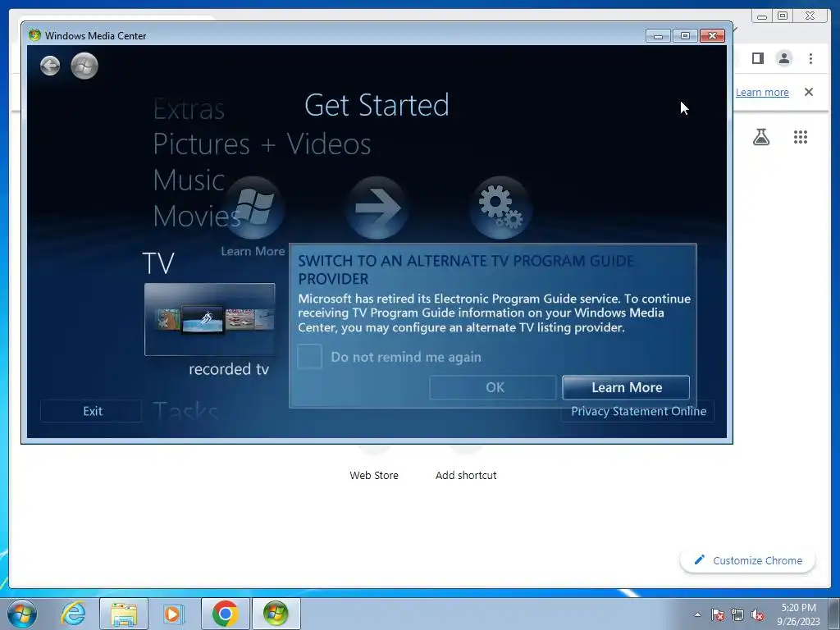Click the Get Started heading
Image resolution: width=840 pixels, height=630 pixels.
[377, 105]
